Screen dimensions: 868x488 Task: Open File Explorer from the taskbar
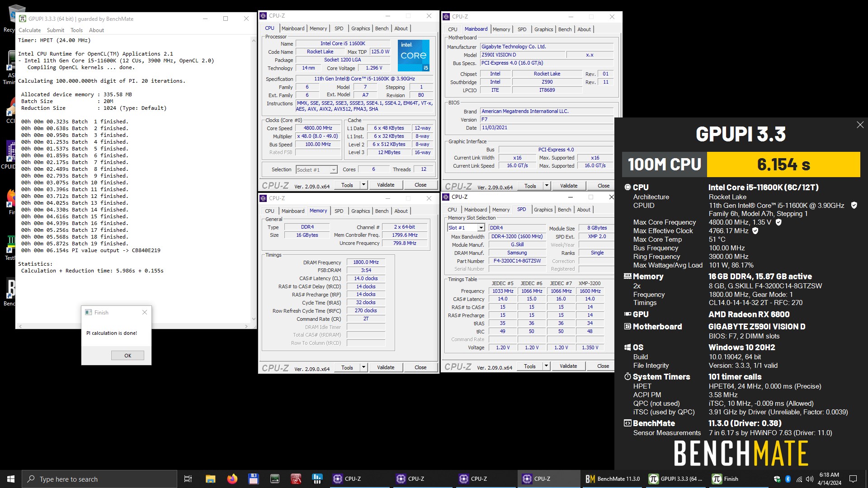(210, 479)
